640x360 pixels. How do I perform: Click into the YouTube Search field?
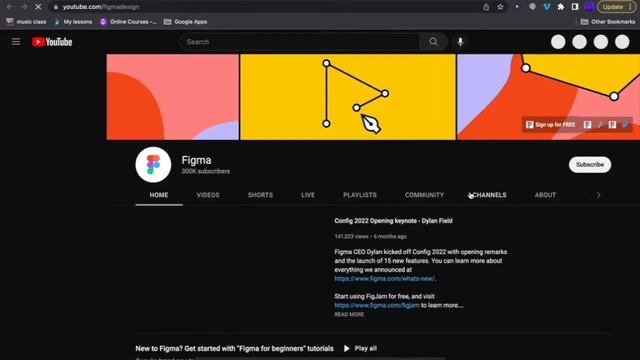pyautogui.click(x=300, y=42)
